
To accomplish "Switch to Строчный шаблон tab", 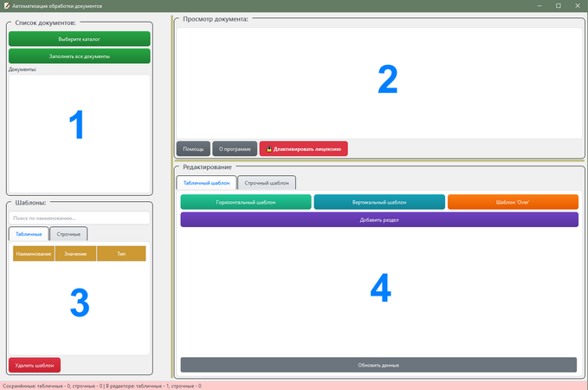I will click(267, 183).
